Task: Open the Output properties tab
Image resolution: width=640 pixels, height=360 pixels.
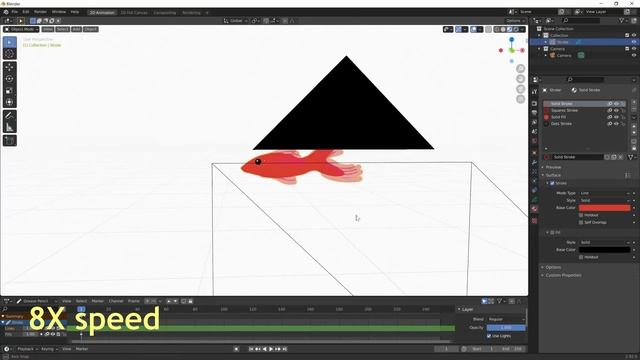Action: (534, 113)
